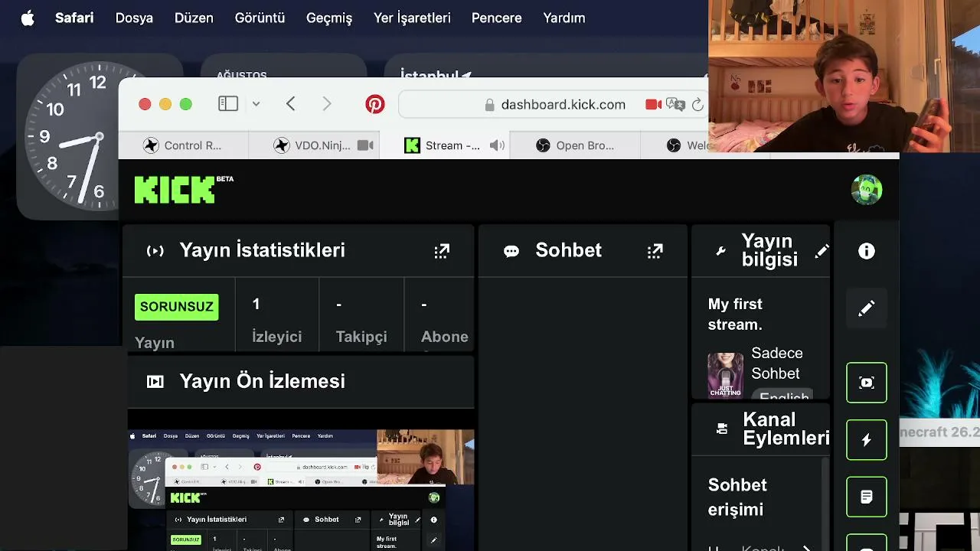Mute audio on the Stream tab

point(498,145)
